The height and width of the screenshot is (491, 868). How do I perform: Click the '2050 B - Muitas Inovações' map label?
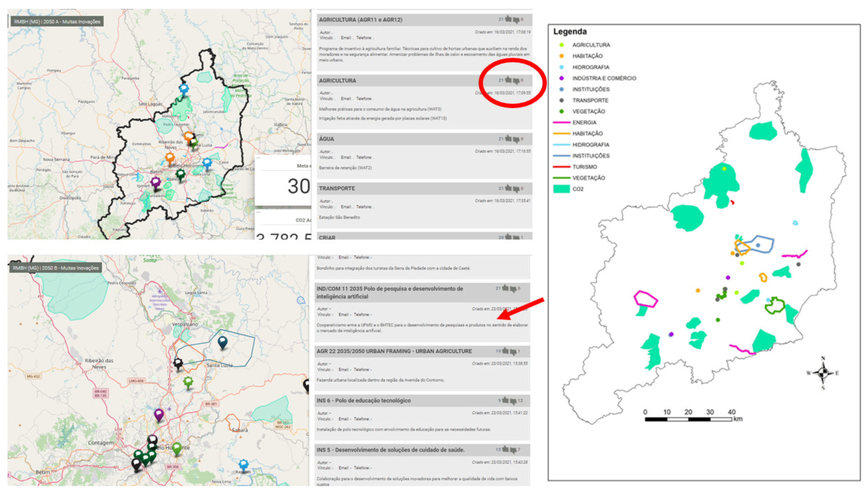pyautogui.click(x=56, y=268)
